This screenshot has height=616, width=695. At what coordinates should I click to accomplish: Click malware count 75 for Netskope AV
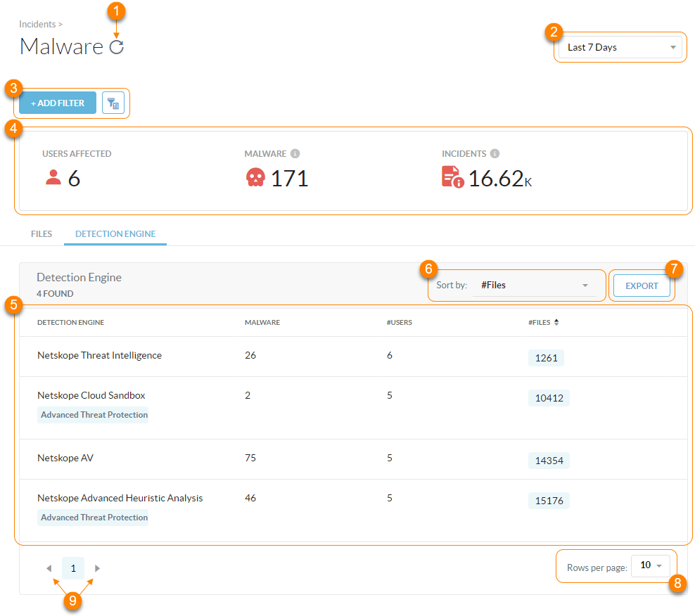(x=250, y=458)
